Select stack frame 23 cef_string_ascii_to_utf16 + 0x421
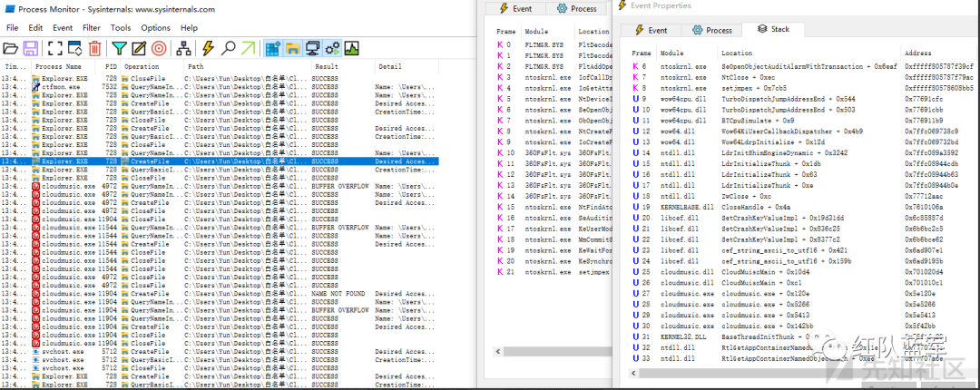 point(800,250)
